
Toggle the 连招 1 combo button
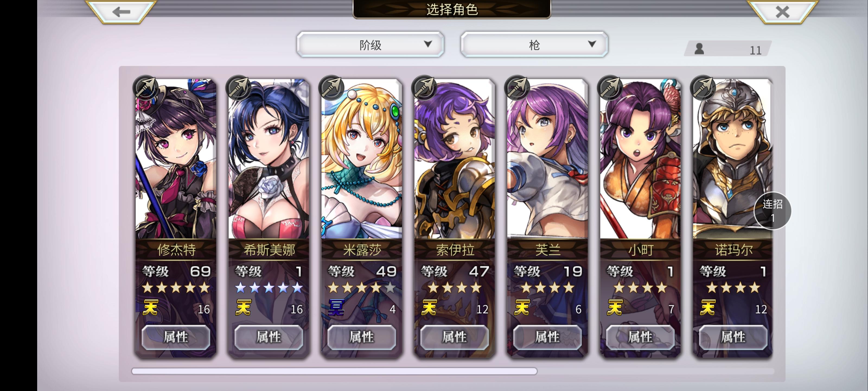[x=772, y=211]
